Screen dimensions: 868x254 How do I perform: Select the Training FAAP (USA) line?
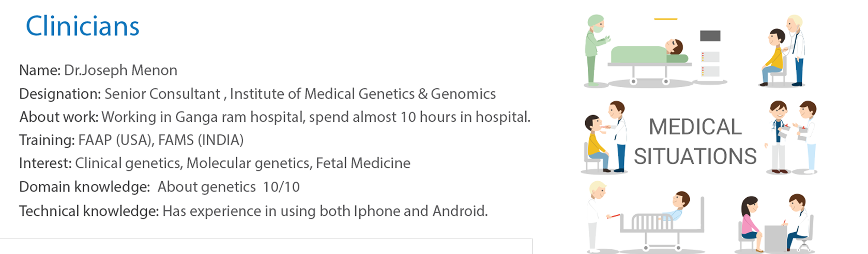pos(131,140)
